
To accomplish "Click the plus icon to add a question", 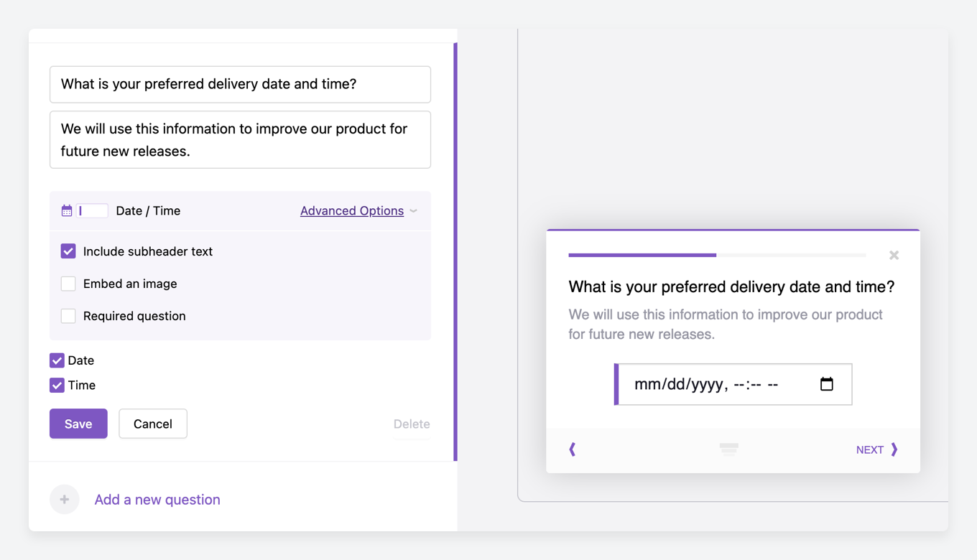I will click(65, 500).
